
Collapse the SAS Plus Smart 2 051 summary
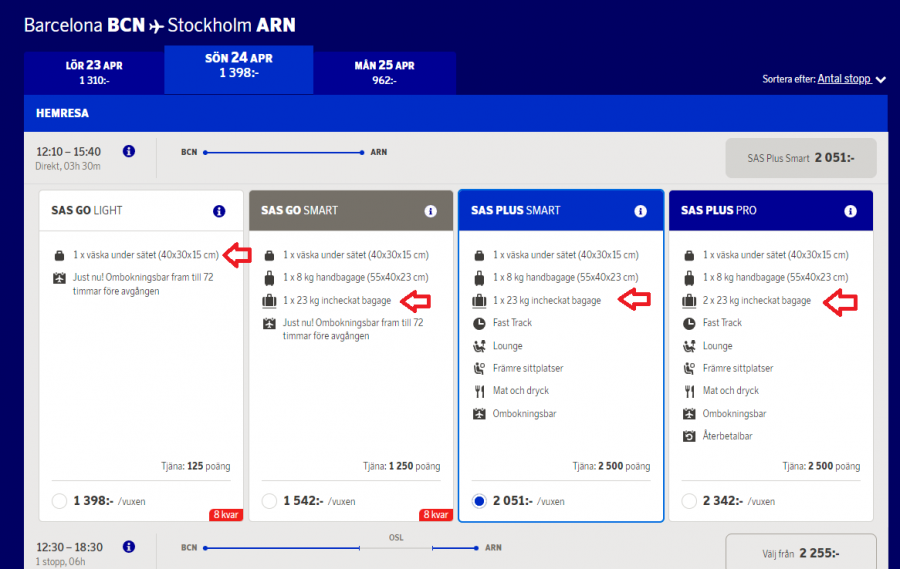(800, 158)
